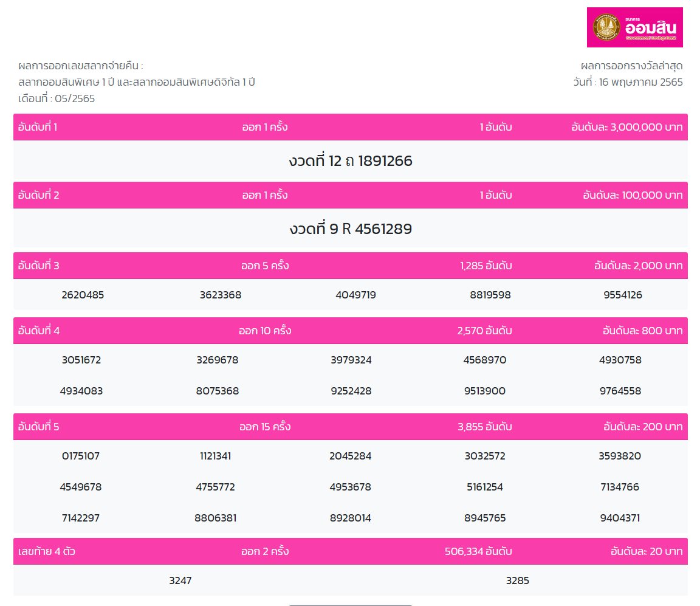Select second prize number งวดที่ 9 R 4561289
700x606 pixels.
point(351,229)
